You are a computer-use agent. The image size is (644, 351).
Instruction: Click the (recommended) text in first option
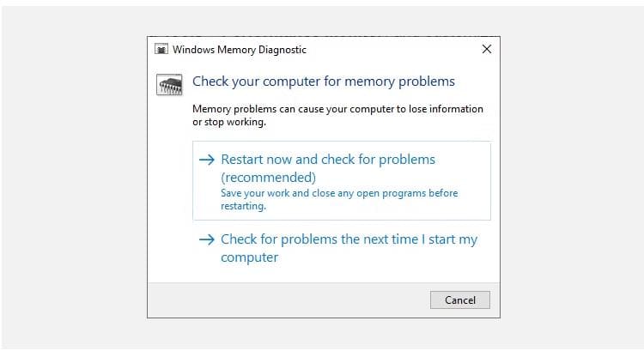tap(269, 178)
